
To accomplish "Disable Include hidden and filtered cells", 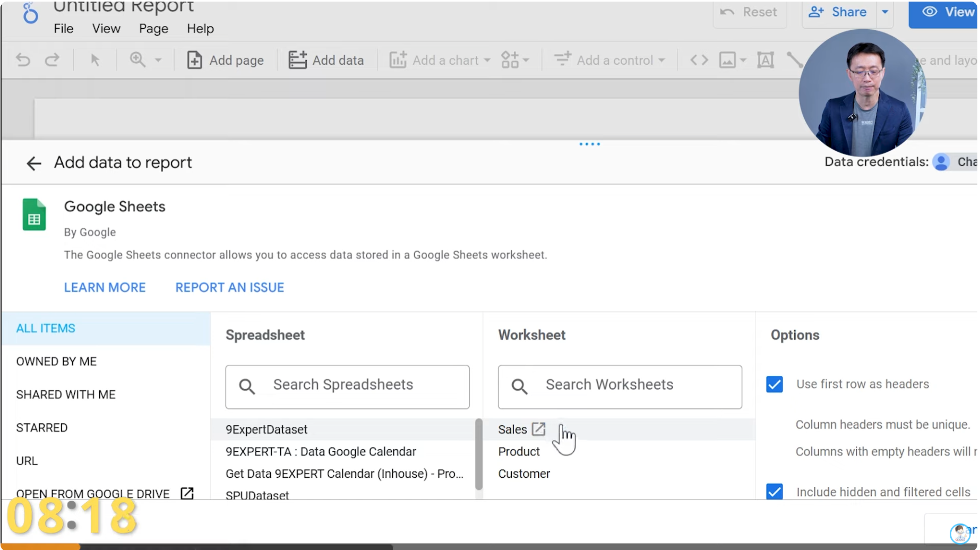I will click(775, 492).
